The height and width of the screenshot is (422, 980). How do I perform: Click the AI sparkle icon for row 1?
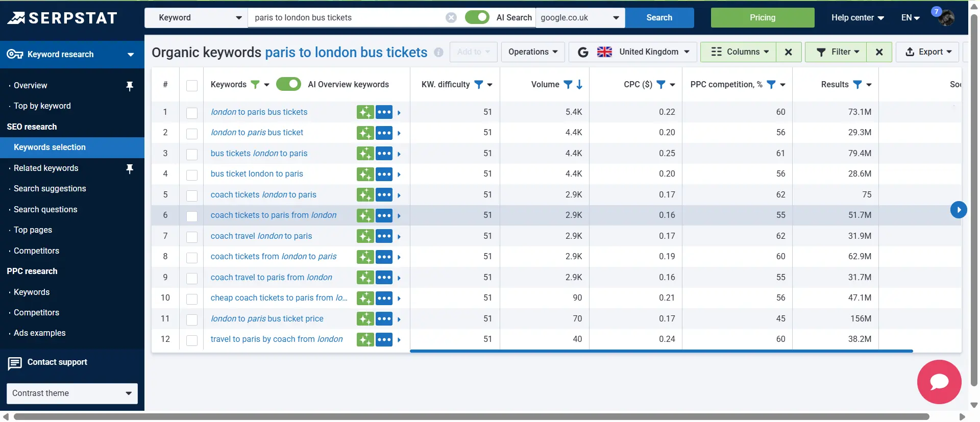[365, 112]
